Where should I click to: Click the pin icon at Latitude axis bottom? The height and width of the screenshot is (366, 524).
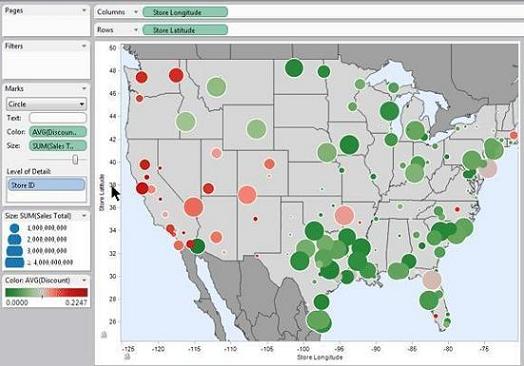pos(104,334)
